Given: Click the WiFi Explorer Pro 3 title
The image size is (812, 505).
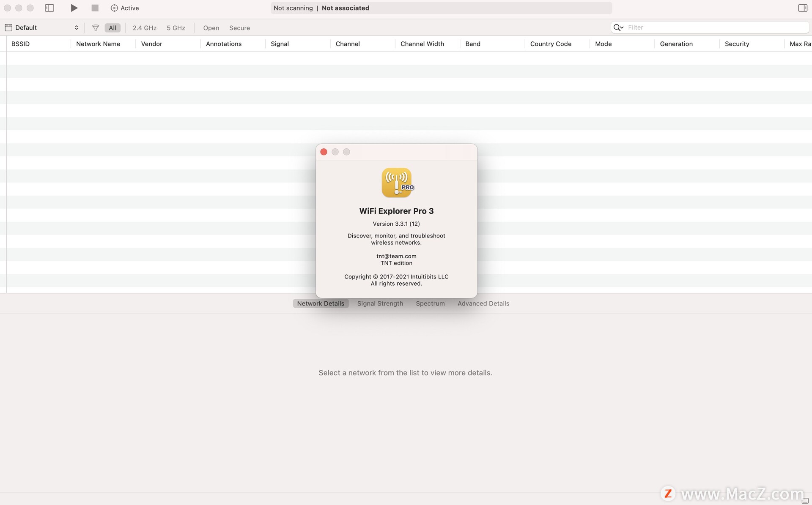Looking at the screenshot, I should pyautogui.click(x=396, y=211).
